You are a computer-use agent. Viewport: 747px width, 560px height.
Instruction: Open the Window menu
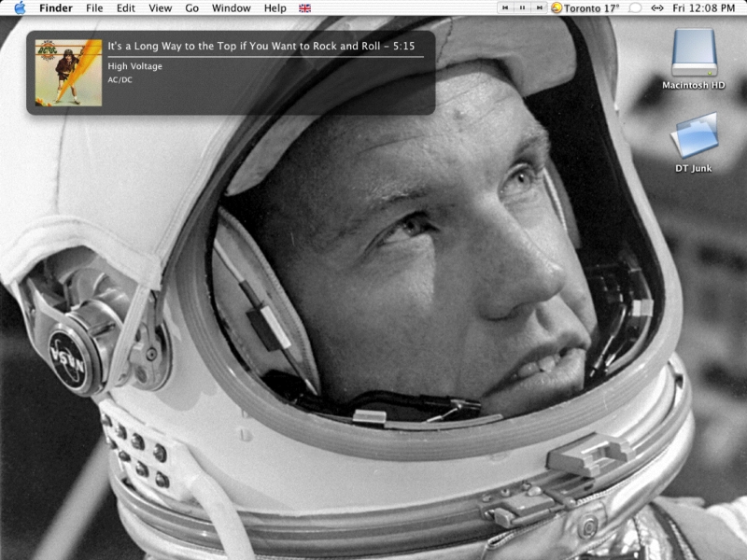[231, 7]
